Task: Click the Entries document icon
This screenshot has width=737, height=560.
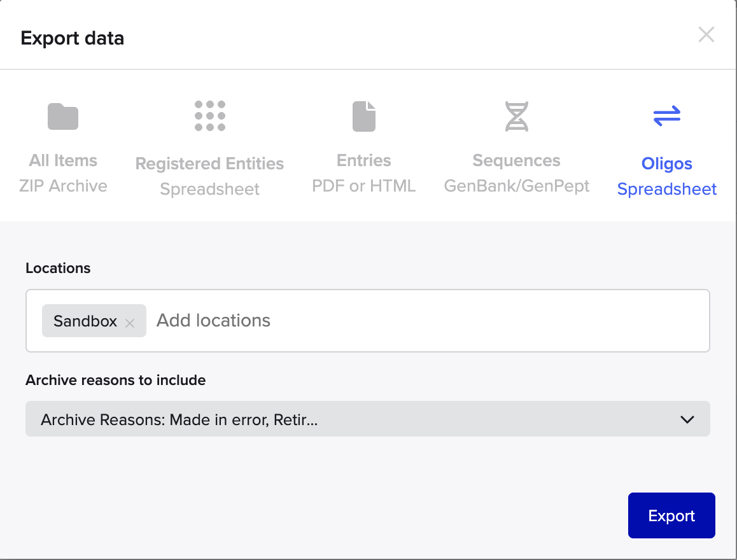Action: pos(364,116)
